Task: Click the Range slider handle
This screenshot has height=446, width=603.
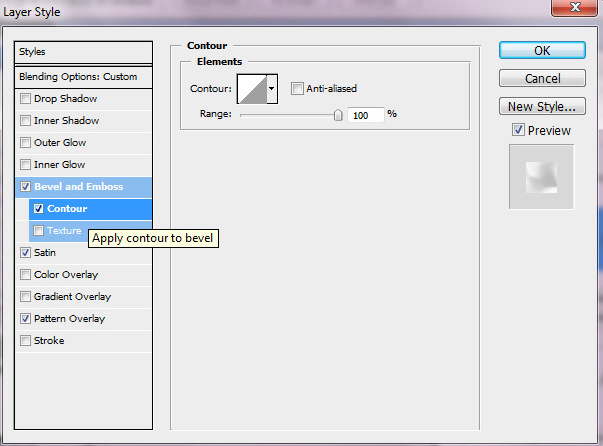Action: (x=337, y=115)
